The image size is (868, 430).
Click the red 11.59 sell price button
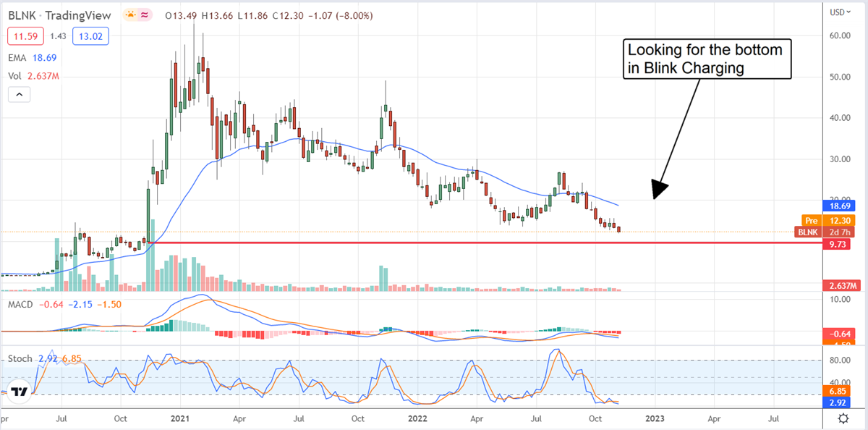(x=25, y=35)
